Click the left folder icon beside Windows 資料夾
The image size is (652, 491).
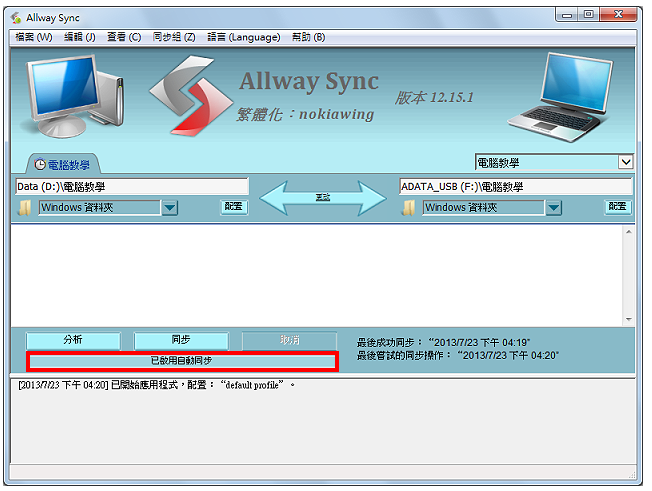(25, 207)
